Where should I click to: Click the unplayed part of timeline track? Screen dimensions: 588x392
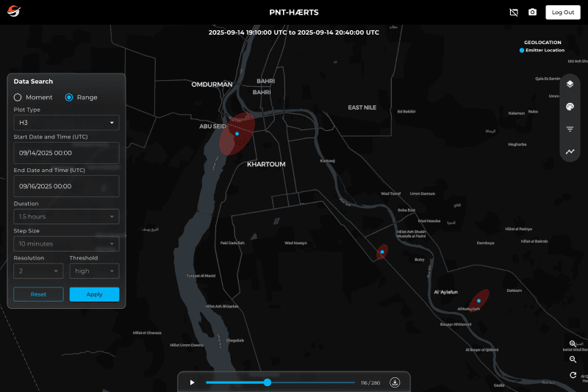313,382
